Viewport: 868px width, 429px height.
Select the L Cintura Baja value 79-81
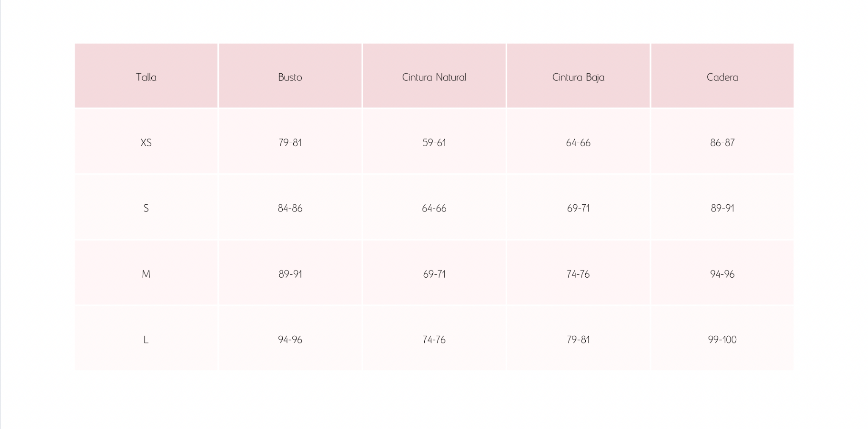[x=578, y=340]
